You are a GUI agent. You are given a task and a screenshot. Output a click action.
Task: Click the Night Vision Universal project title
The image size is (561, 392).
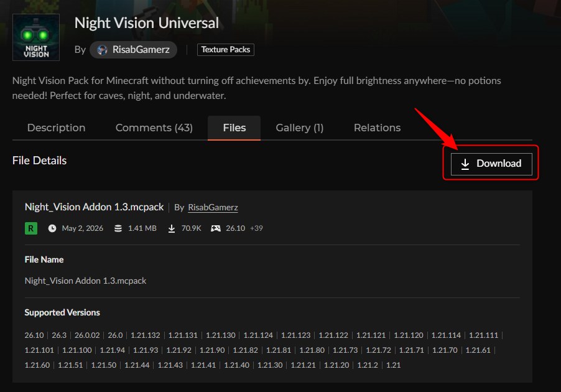pos(147,23)
